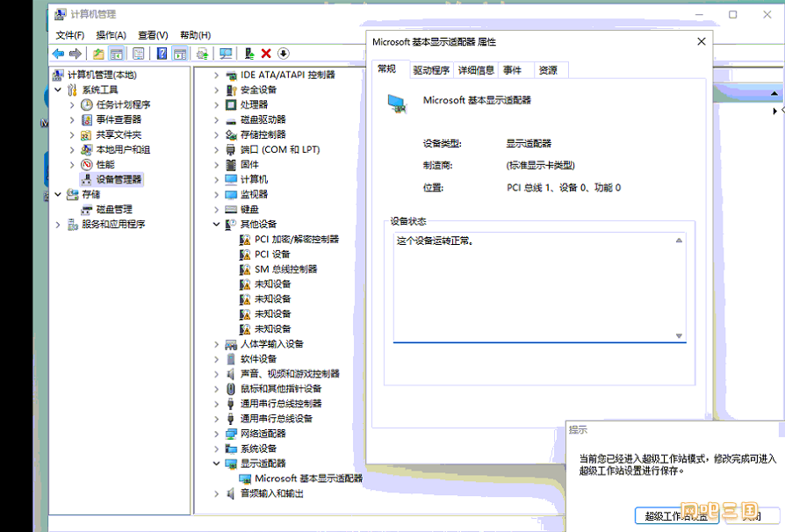Open the 操作(A) menu
Image resolution: width=785 pixels, height=532 pixels.
[112, 35]
